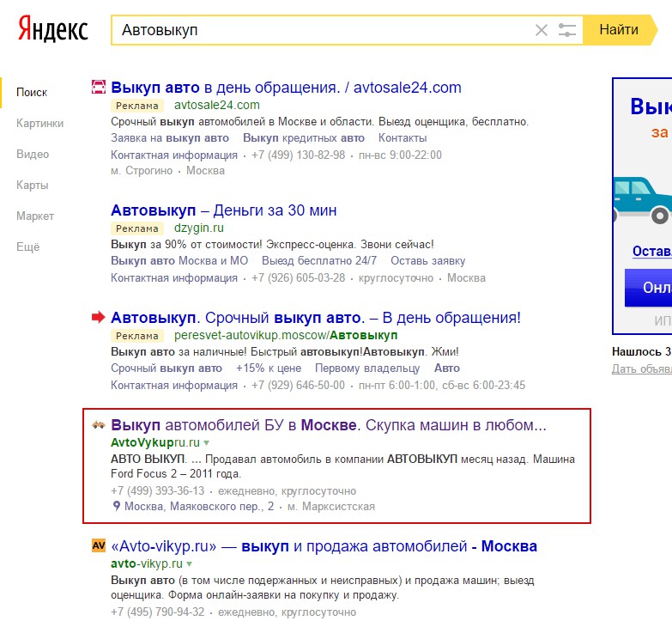Screen dimensions: 672x621
Task: Clear the search query with the X icon
Action: tap(542, 30)
